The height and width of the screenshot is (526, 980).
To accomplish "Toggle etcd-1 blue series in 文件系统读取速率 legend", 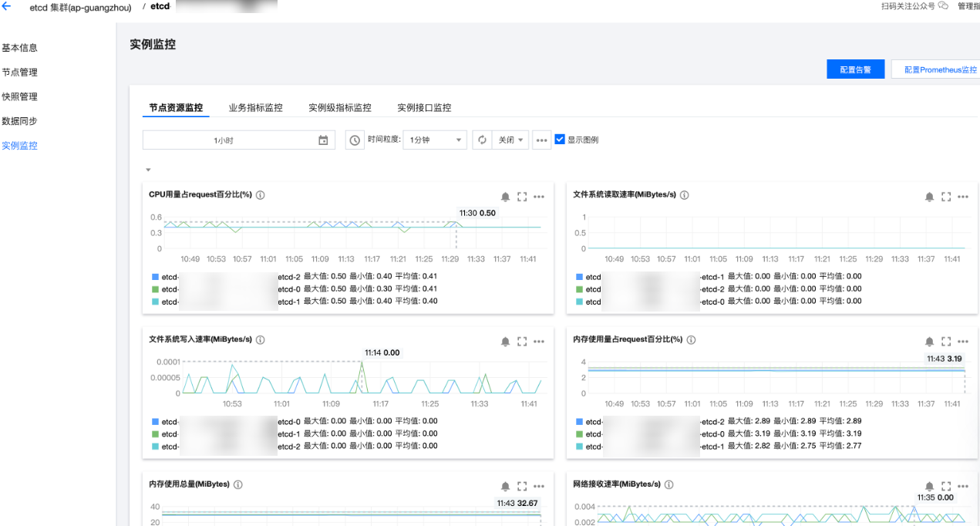I will pyautogui.click(x=579, y=276).
